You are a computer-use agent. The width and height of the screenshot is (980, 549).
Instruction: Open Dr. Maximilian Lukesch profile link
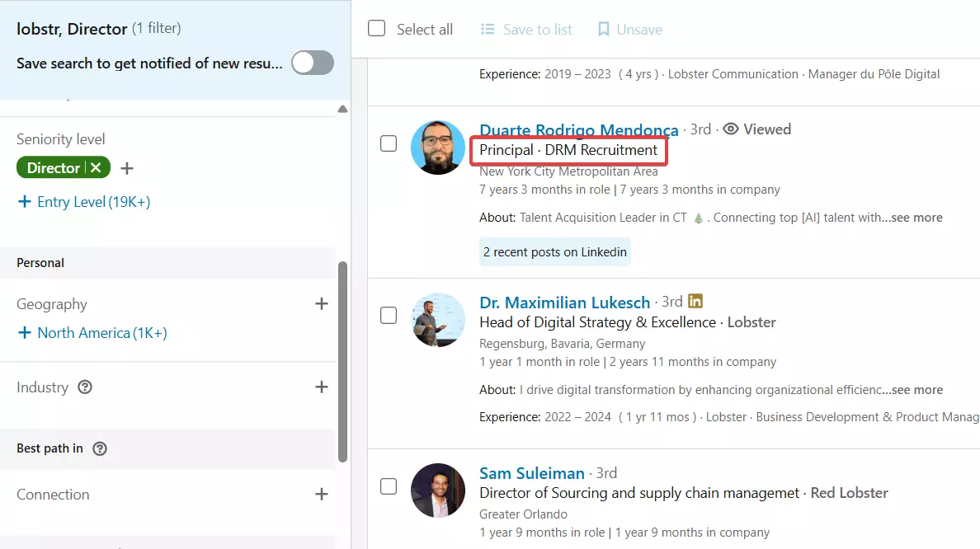(565, 303)
